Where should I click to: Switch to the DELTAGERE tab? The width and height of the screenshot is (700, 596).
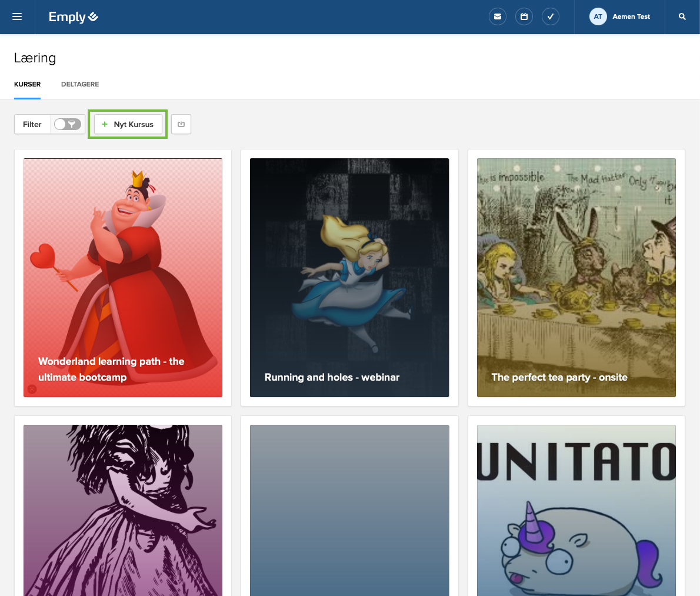tap(79, 84)
